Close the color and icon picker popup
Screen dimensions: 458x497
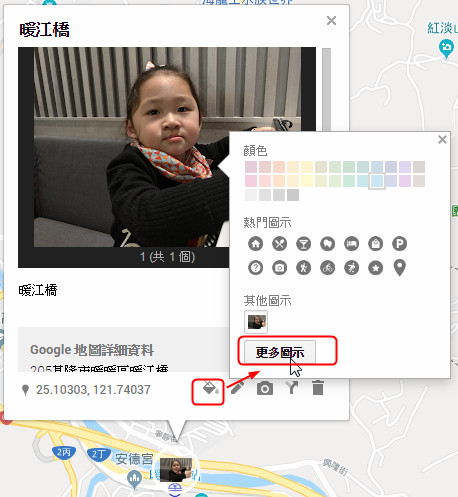(x=442, y=139)
